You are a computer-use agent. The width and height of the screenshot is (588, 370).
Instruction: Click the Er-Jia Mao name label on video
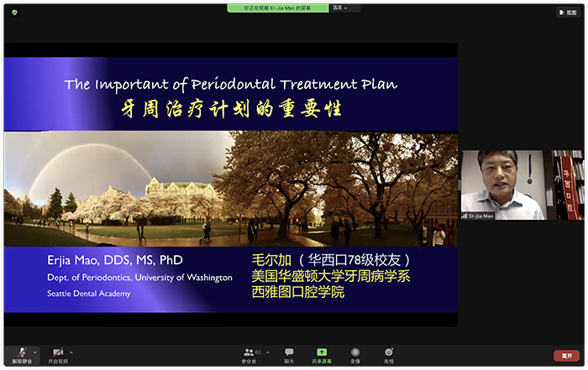pos(480,216)
